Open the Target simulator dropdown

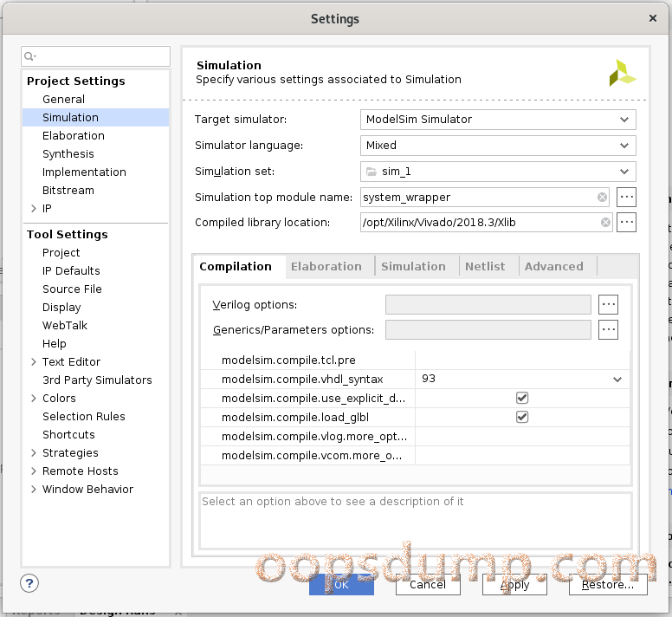(x=498, y=120)
